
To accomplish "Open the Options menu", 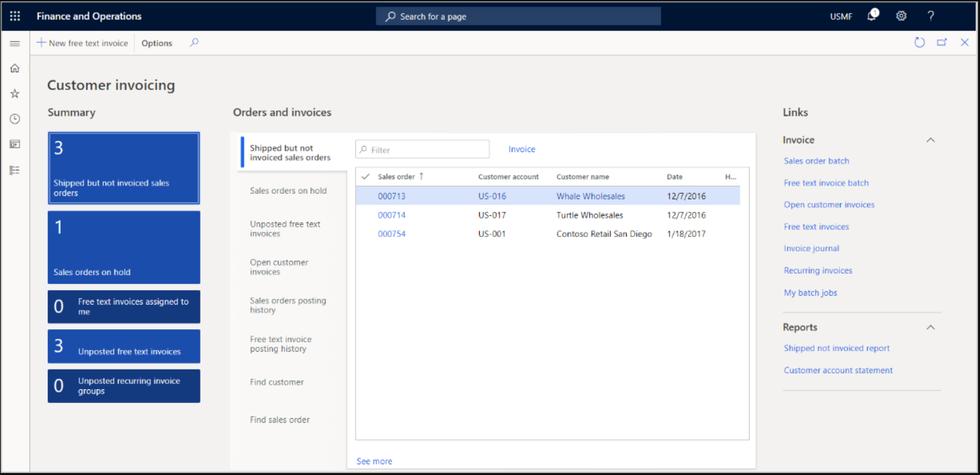I will (157, 43).
